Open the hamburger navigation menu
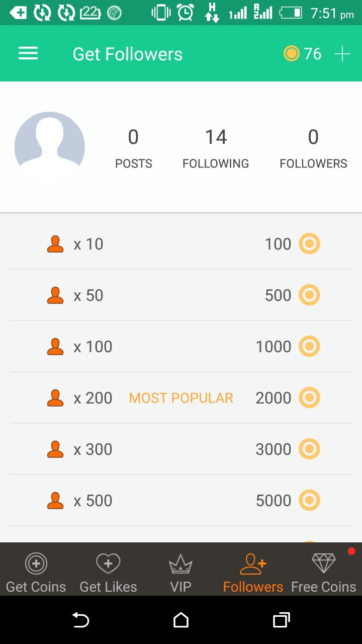Viewport: 362px width, 644px height. tap(28, 54)
